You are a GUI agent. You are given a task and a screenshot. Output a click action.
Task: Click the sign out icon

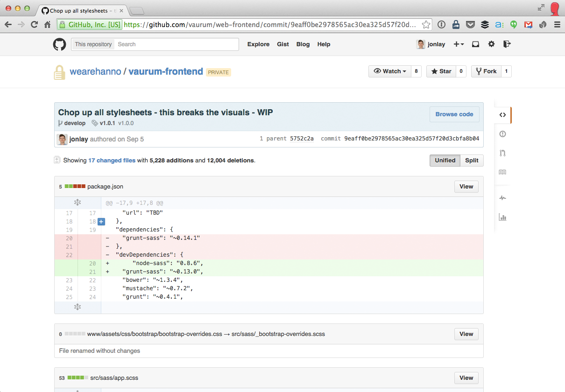(507, 44)
